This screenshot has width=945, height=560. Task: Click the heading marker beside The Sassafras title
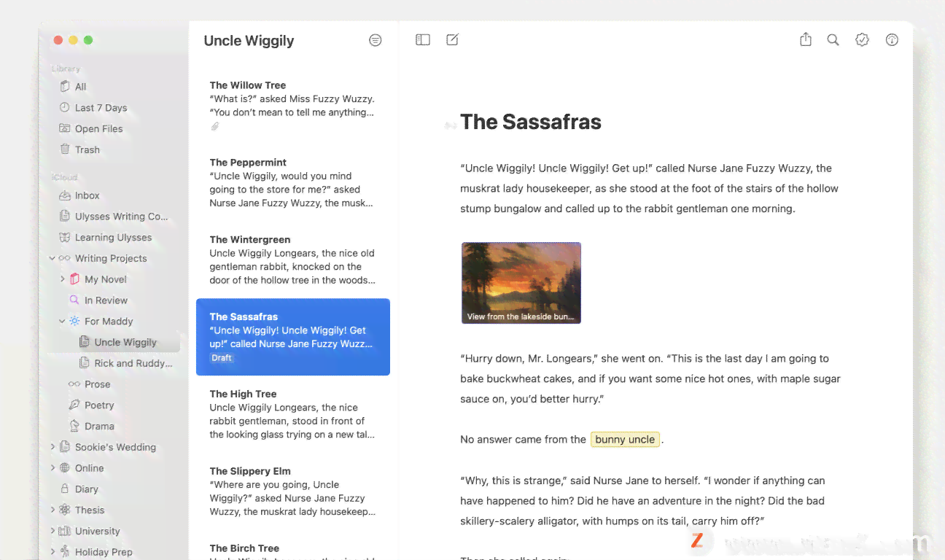click(451, 125)
